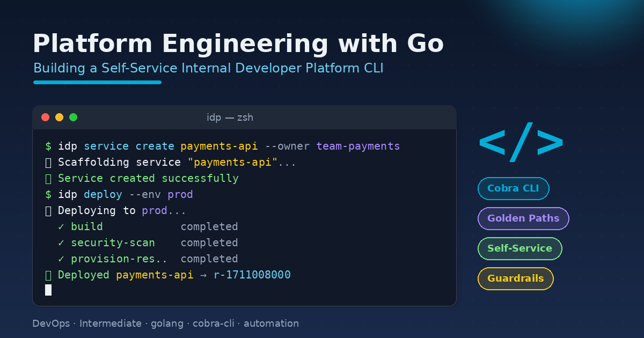644x338 pixels.
Task: Click the green maximize dot on the terminal
Action: pyautogui.click(x=73, y=117)
